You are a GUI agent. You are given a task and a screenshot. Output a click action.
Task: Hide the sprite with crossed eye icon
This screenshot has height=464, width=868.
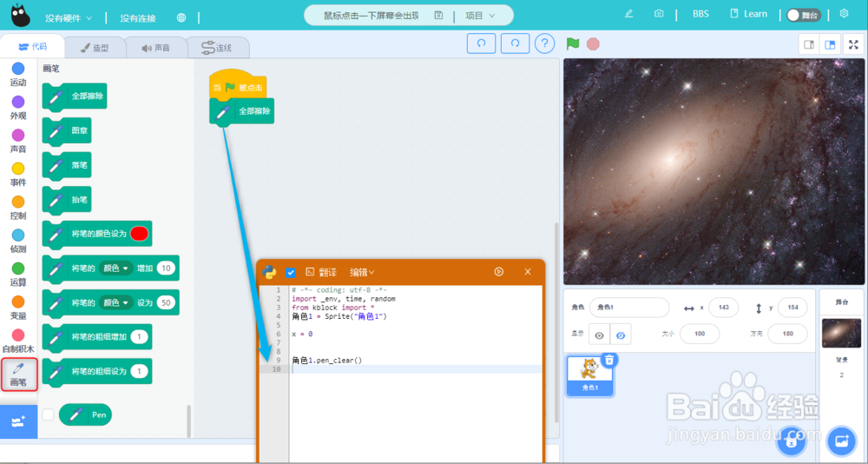(621, 335)
